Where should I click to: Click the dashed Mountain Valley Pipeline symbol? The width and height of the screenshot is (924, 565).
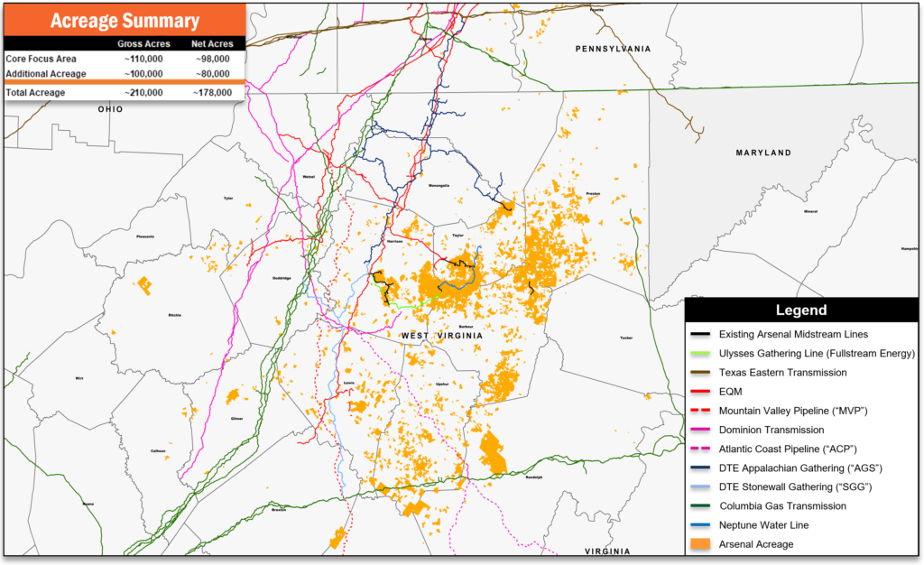point(699,410)
